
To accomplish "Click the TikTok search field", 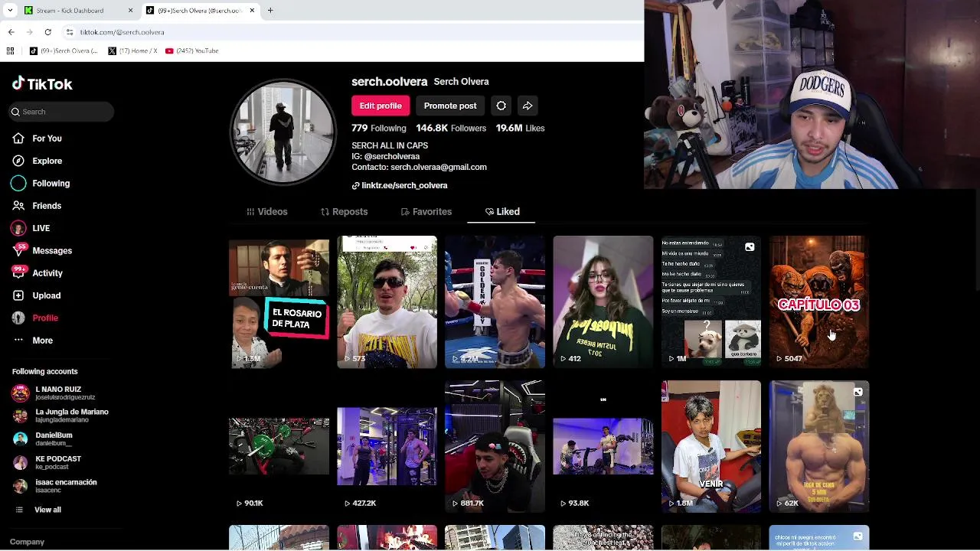I will coord(61,112).
